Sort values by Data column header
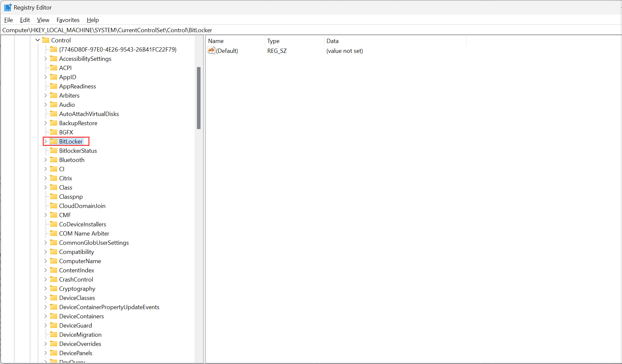Screen dimensions: 622x364 tap(395, 41)
